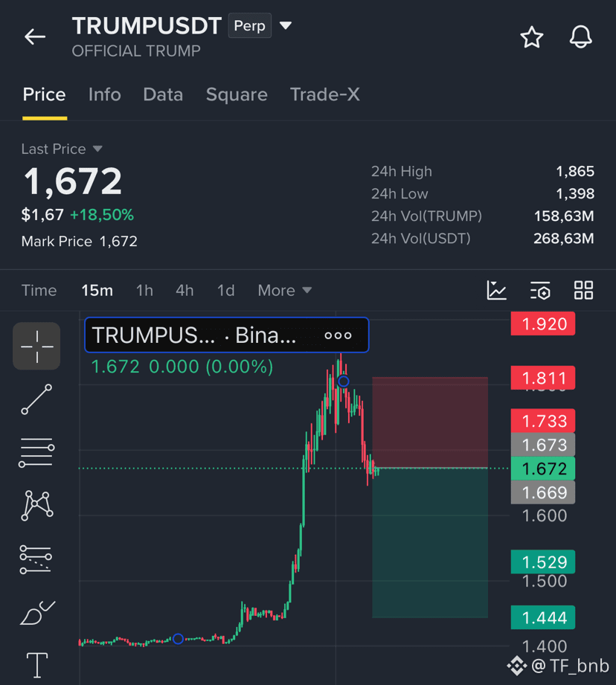Switch to the Price tab
Screen dimensions: 616x685
point(44,94)
